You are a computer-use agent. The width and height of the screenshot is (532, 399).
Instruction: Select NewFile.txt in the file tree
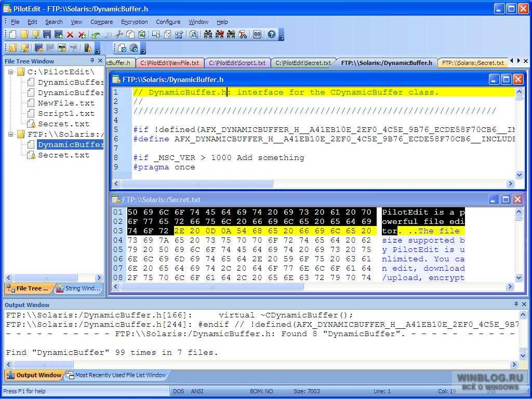click(66, 103)
